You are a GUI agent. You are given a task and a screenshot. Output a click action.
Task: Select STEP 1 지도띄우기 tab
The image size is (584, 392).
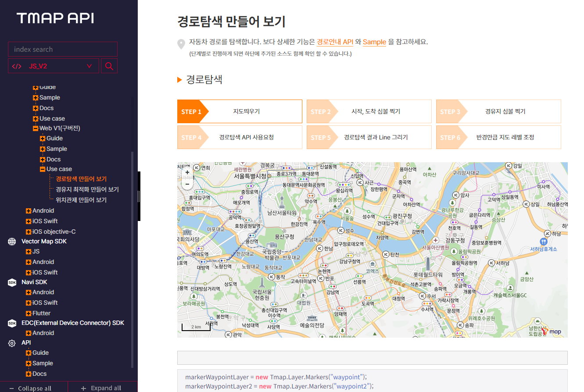point(240,111)
